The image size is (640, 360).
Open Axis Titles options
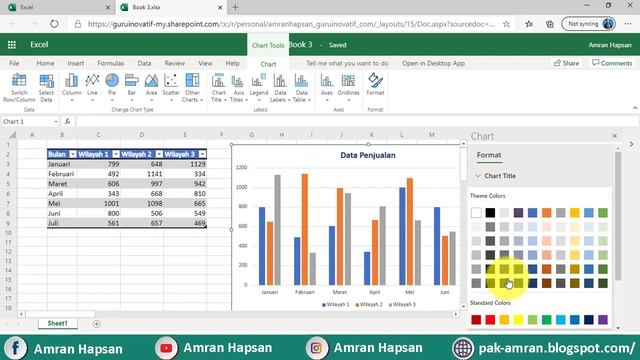238,87
